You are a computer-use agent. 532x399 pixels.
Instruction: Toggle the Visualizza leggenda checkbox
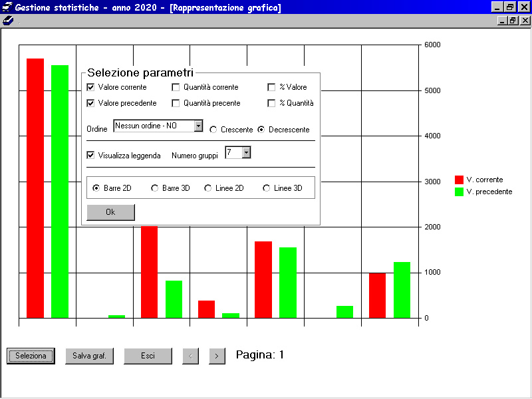[90, 156]
